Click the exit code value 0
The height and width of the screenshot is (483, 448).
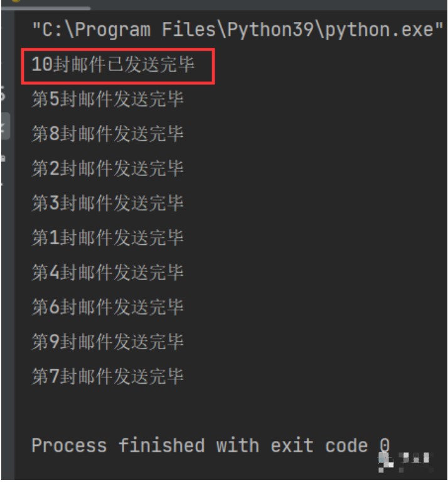(385, 446)
